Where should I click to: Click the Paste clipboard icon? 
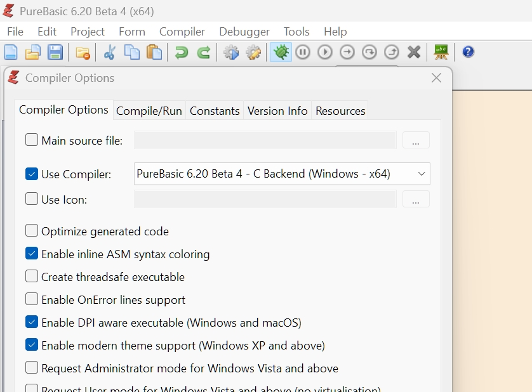pos(154,52)
